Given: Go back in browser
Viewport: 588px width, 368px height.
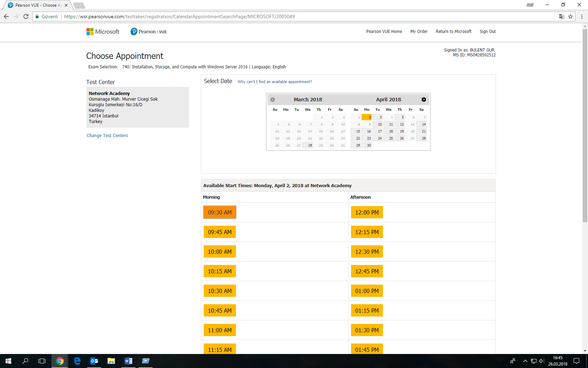Looking at the screenshot, I should click(6, 16).
